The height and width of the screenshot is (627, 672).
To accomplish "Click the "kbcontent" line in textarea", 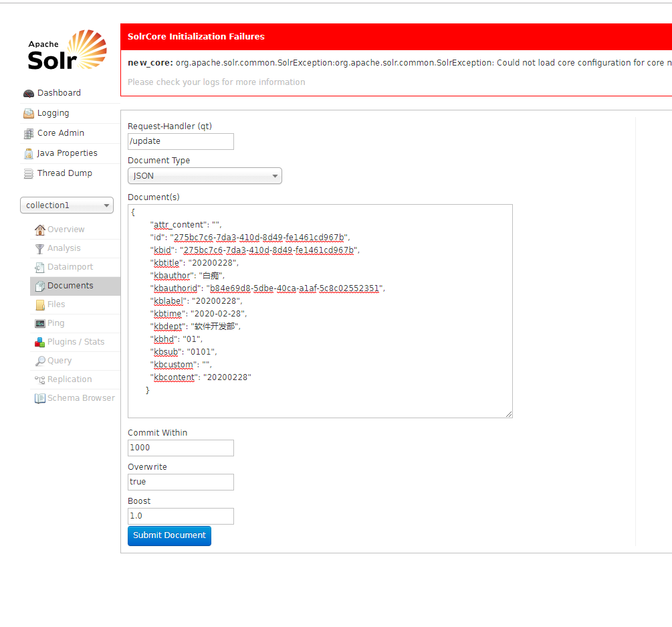I will [201, 377].
